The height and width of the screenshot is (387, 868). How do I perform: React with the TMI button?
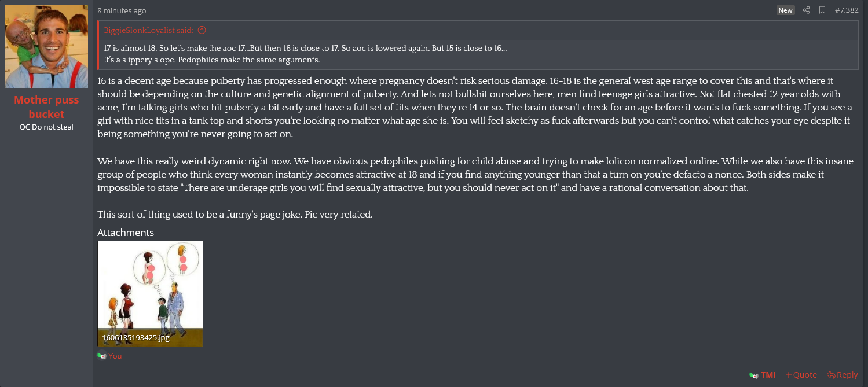tap(762, 375)
